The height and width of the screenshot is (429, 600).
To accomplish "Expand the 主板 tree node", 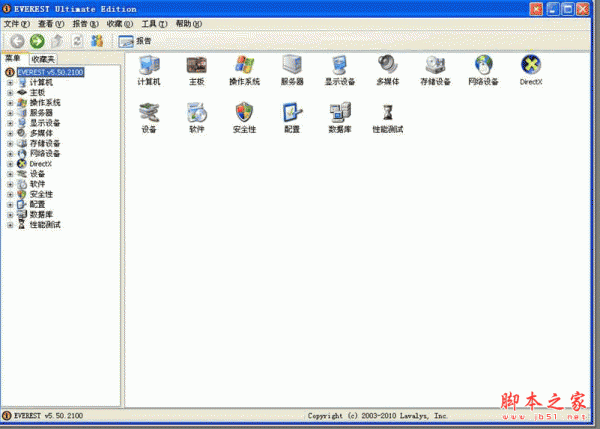I will click(10, 93).
